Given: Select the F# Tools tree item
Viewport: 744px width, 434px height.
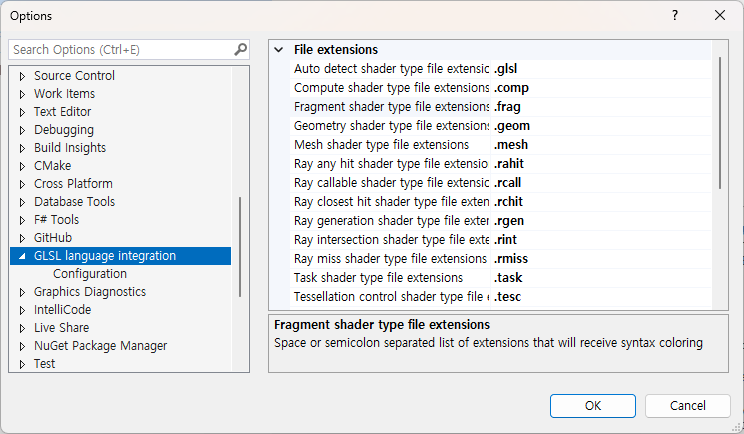Looking at the screenshot, I should coord(56,220).
